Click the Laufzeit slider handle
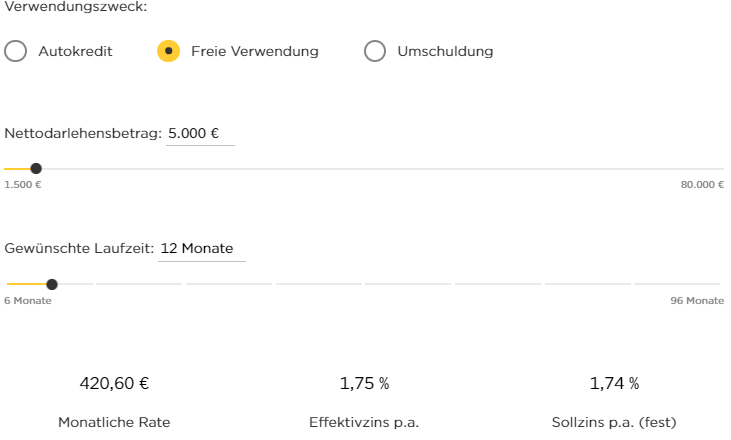Viewport: 731px width, 440px height. pos(52,284)
